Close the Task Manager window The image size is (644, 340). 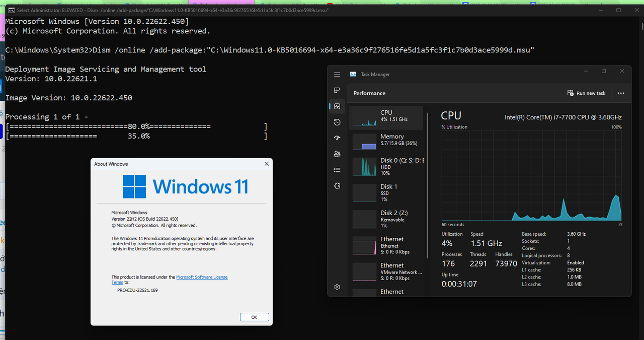622,71
